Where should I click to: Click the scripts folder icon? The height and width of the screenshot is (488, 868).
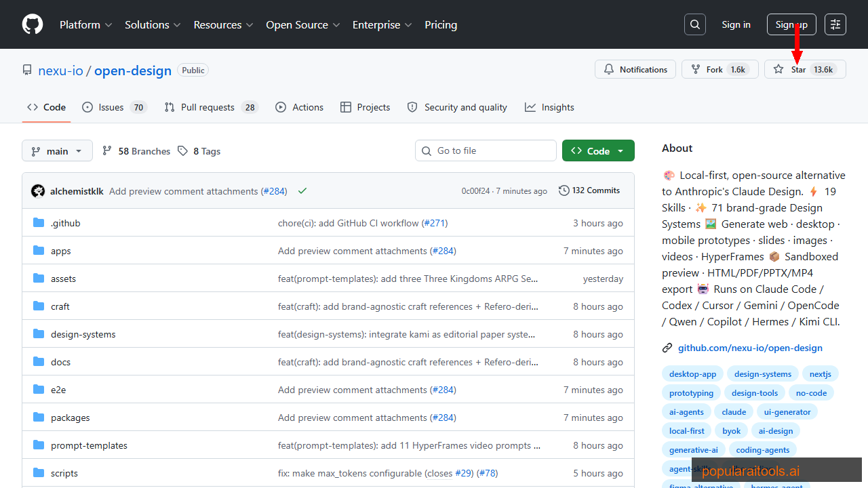tap(39, 473)
